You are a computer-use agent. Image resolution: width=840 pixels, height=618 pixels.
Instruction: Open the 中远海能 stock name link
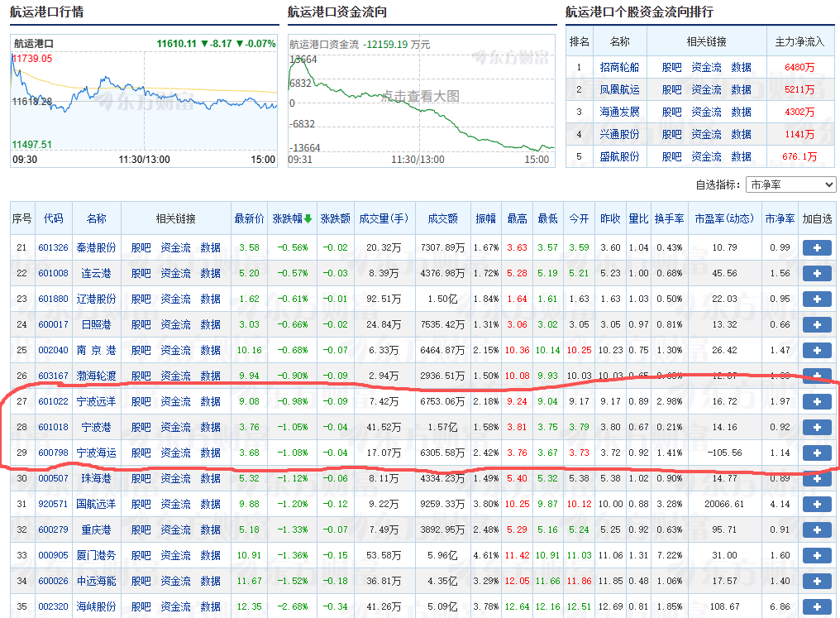(x=97, y=581)
